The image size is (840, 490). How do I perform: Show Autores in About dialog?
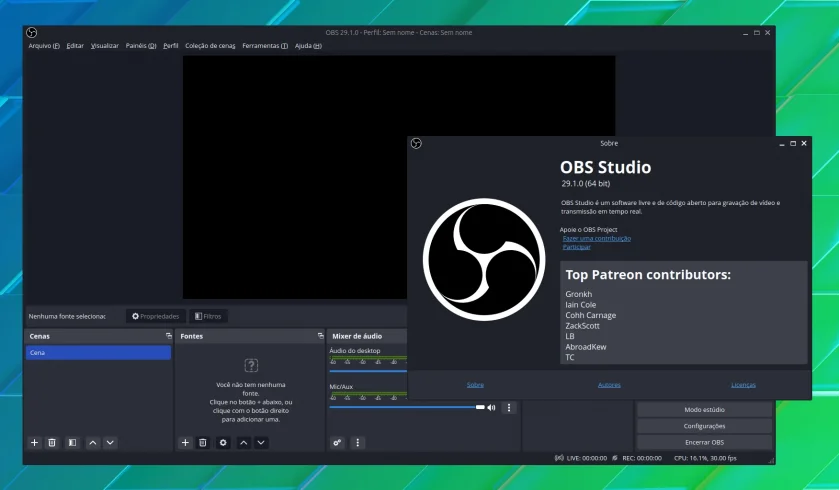609,385
